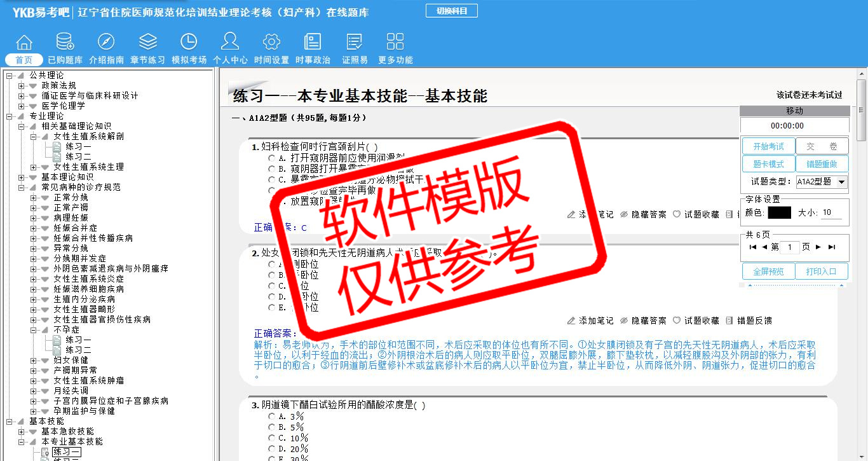Open 练习一 document under 女性生殖系统解剖
This screenshot has width=868, height=461.
coord(79,147)
